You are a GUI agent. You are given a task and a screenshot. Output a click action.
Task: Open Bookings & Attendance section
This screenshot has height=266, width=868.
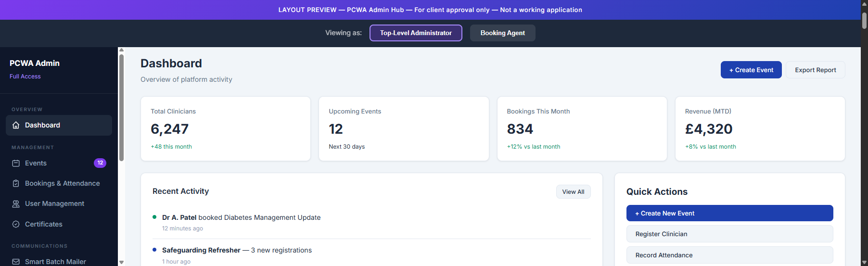tap(59, 183)
